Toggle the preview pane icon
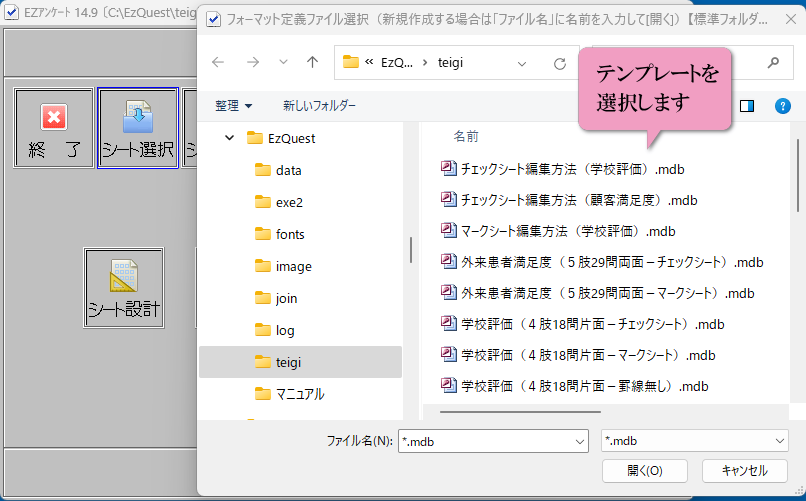 pyautogui.click(x=747, y=106)
